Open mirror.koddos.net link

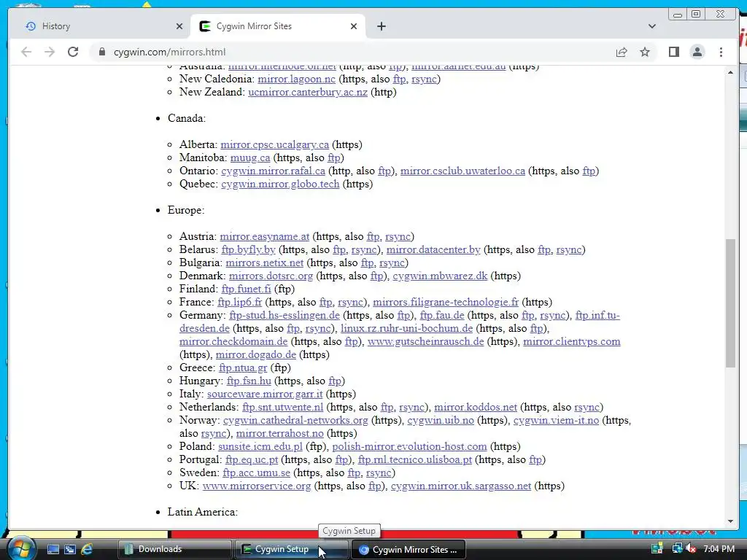[476, 407]
